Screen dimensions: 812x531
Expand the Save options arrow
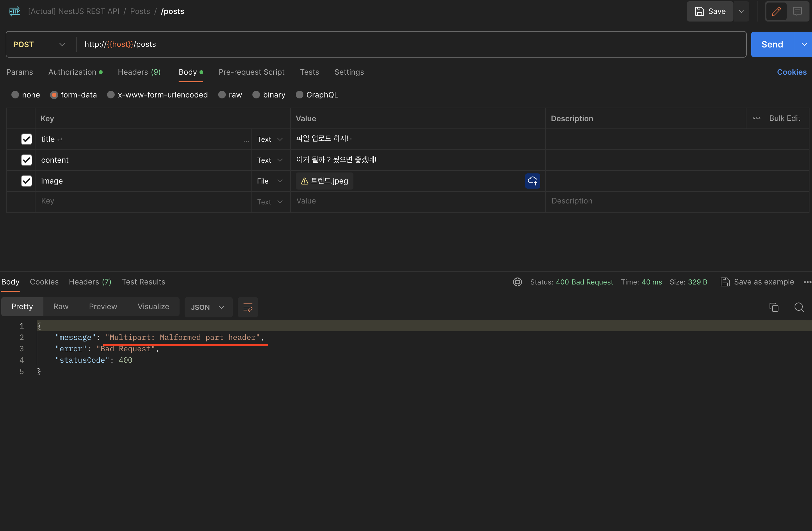coord(741,11)
